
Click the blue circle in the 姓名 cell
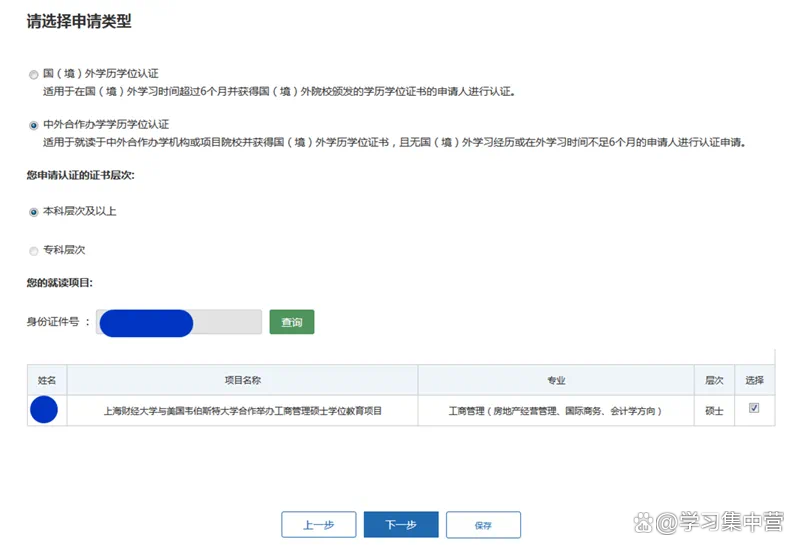(45, 410)
